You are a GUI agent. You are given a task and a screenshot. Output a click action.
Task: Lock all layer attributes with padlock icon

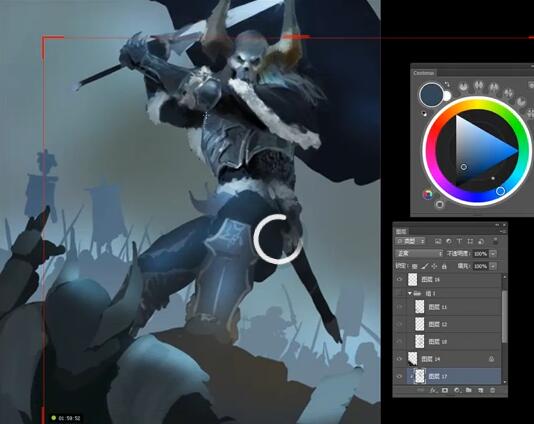point(444,266)
